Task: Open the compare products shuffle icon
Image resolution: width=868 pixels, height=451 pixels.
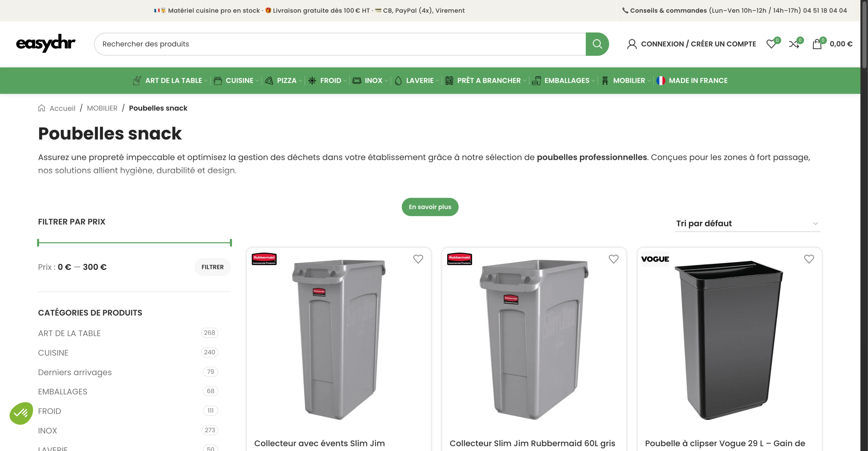Action: click(794, 44)
